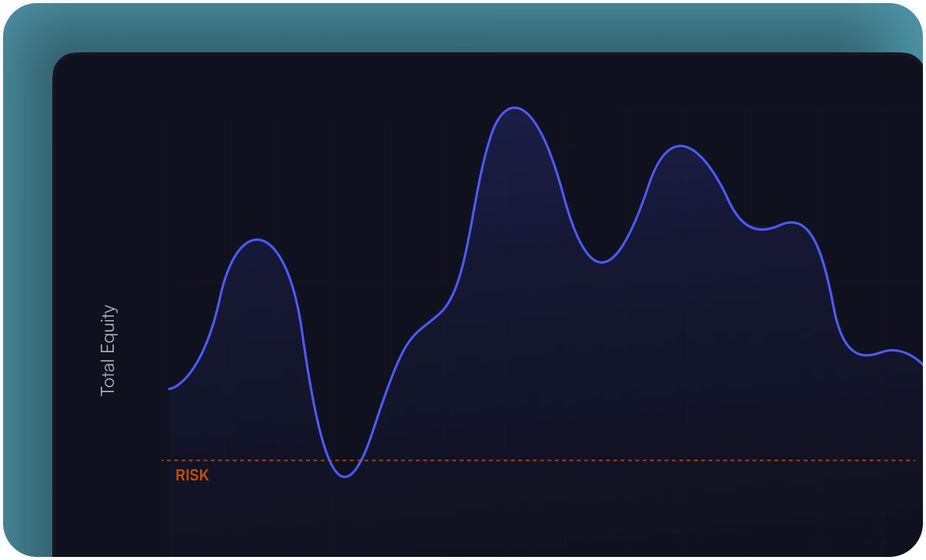Select the first peak on the equity curve

pyautogui.click(x=257, y=240)
